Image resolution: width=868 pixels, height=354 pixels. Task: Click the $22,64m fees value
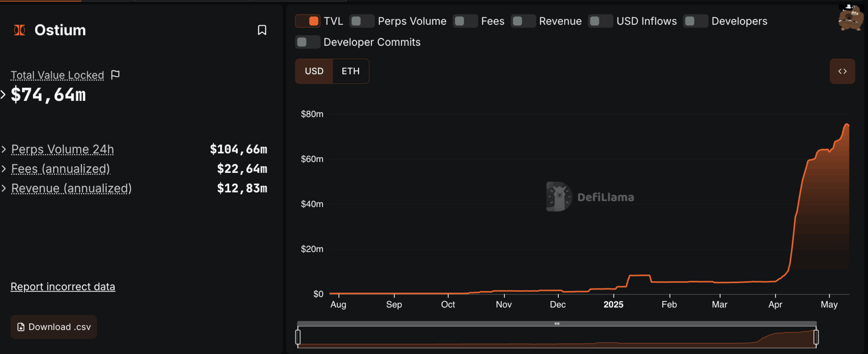click(242, 169)
